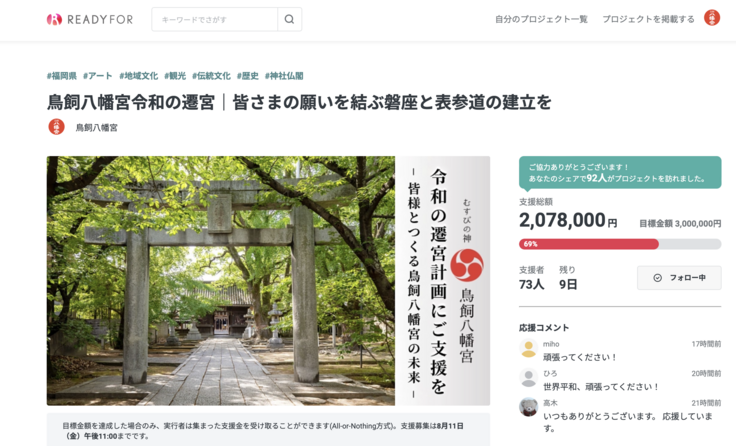
Task: Select the #アート tag
Action: (98, 76)
